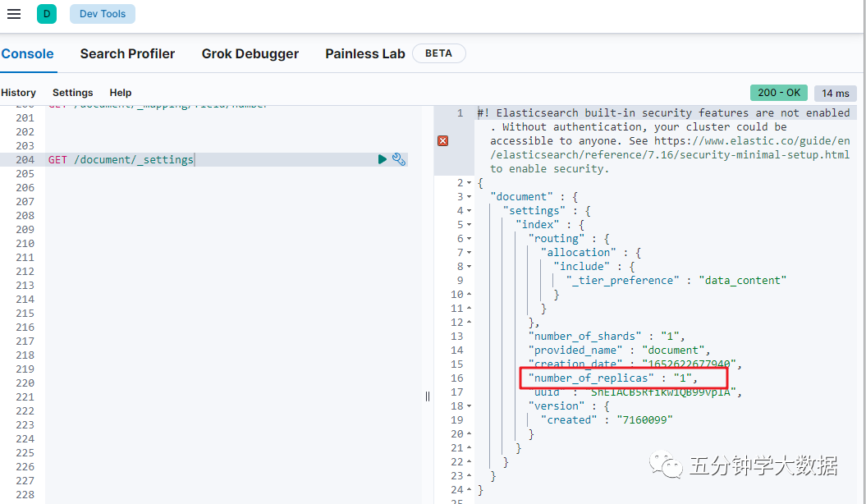Go to the Painless Lab tab

click(x=365, y=53)
